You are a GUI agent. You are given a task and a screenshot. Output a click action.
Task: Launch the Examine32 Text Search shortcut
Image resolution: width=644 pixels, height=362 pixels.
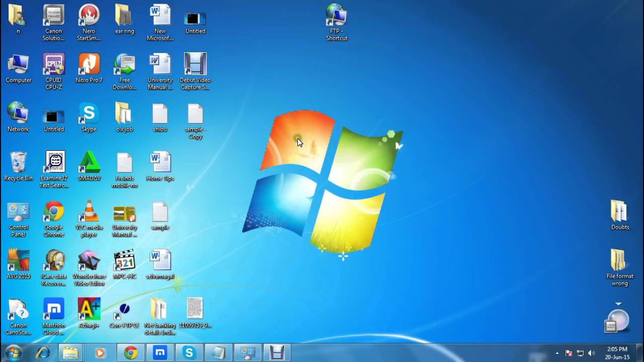click(53, 170)
